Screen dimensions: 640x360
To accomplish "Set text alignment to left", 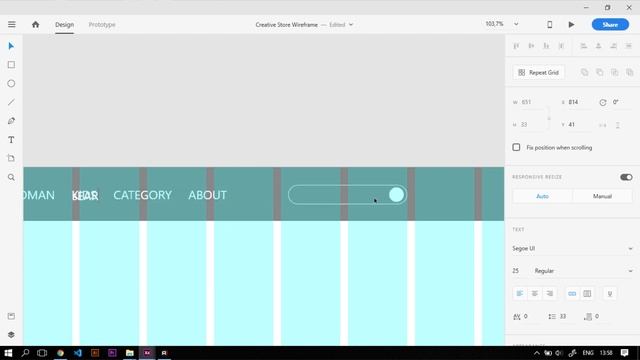I will pyautogui.click(x=520, y=293).
